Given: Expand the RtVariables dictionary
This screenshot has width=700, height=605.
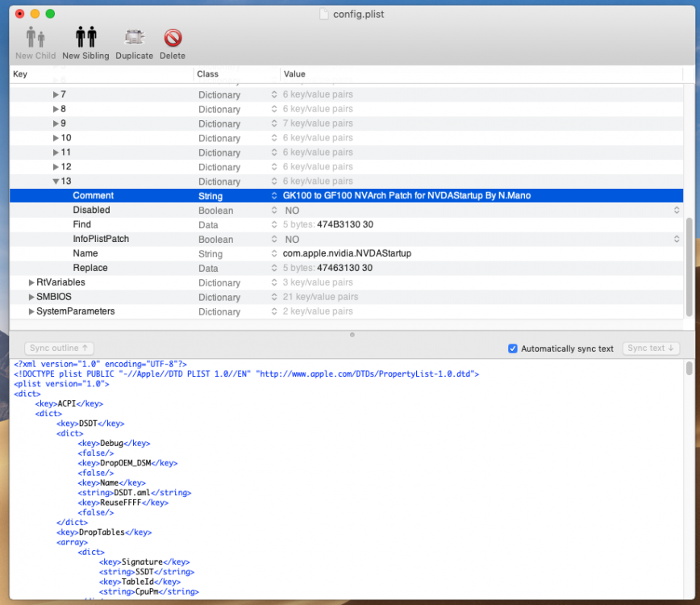Looking at the screenshot, I should pyautogui.click(x=31, y=282).
